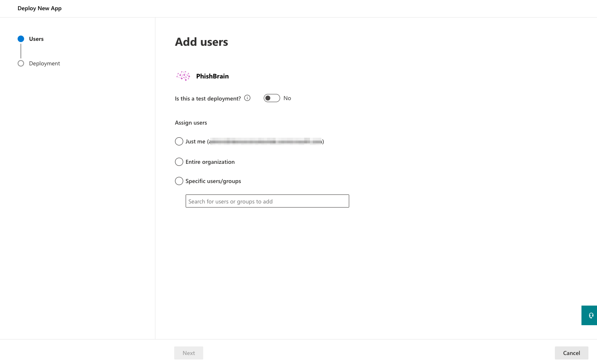Click the filled blue Users step indicator
Screen dimensions: 597x364
21,39
